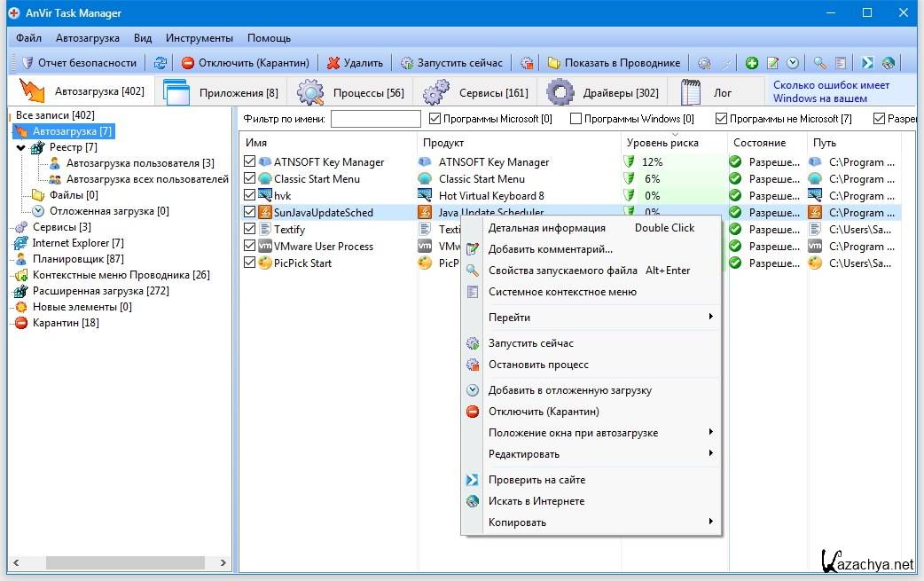Click the stop process icon in toolbar
The height and width of the screenshot is (581, 924).
coord(528,63)
